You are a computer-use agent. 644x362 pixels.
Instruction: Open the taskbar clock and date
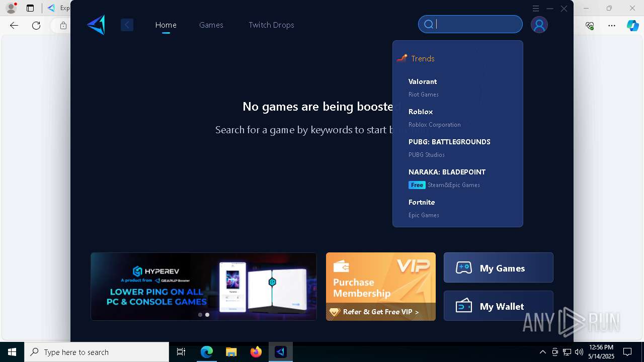click(x=601, y=352)
